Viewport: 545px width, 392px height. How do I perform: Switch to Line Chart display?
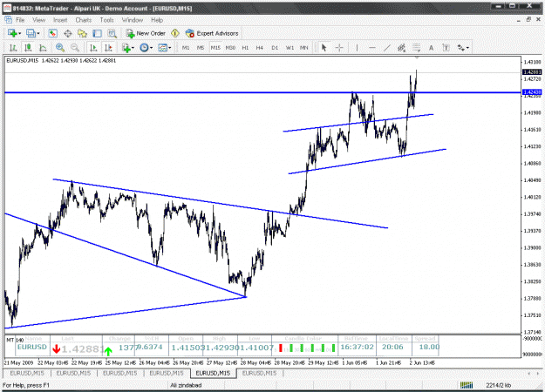(43, 48)
